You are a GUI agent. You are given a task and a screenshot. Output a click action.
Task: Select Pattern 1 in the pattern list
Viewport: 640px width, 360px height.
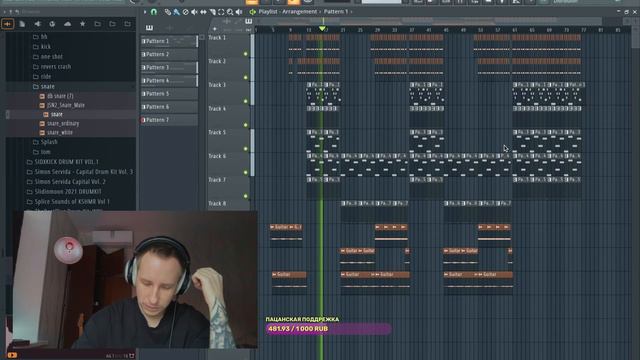point(169,41)
